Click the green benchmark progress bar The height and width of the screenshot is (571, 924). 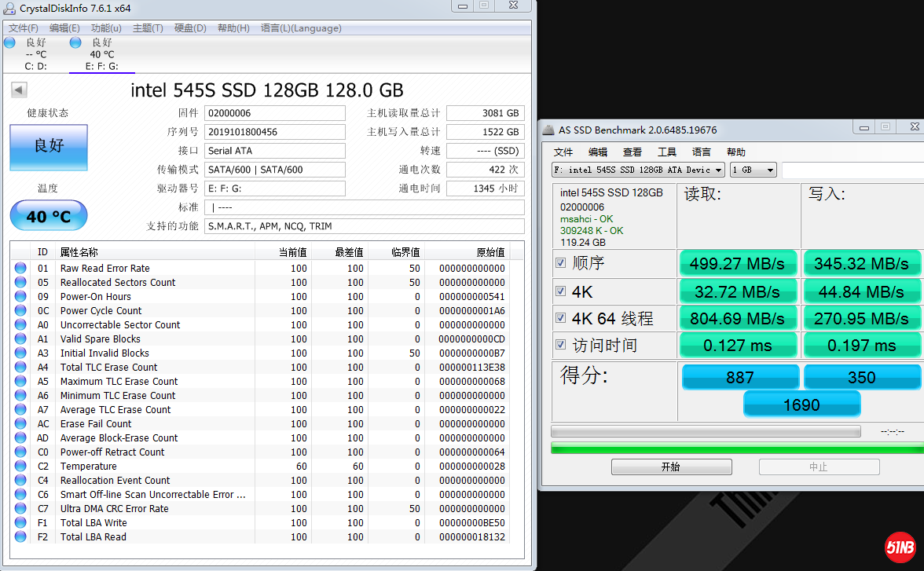[737, 449]
